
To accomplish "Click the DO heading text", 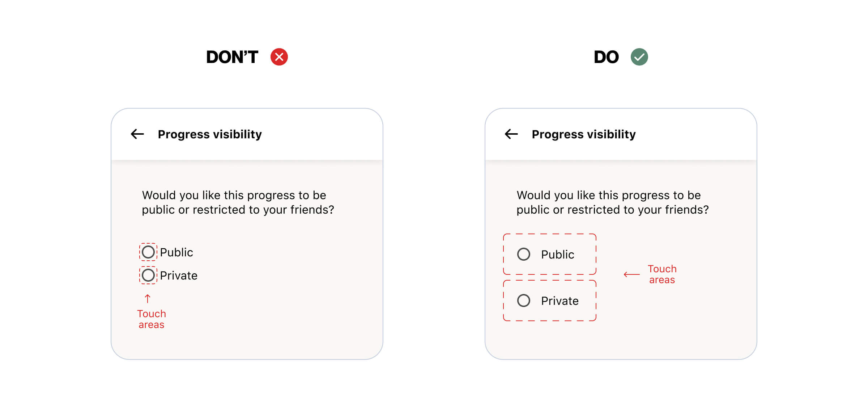I will tap(606, 57).
